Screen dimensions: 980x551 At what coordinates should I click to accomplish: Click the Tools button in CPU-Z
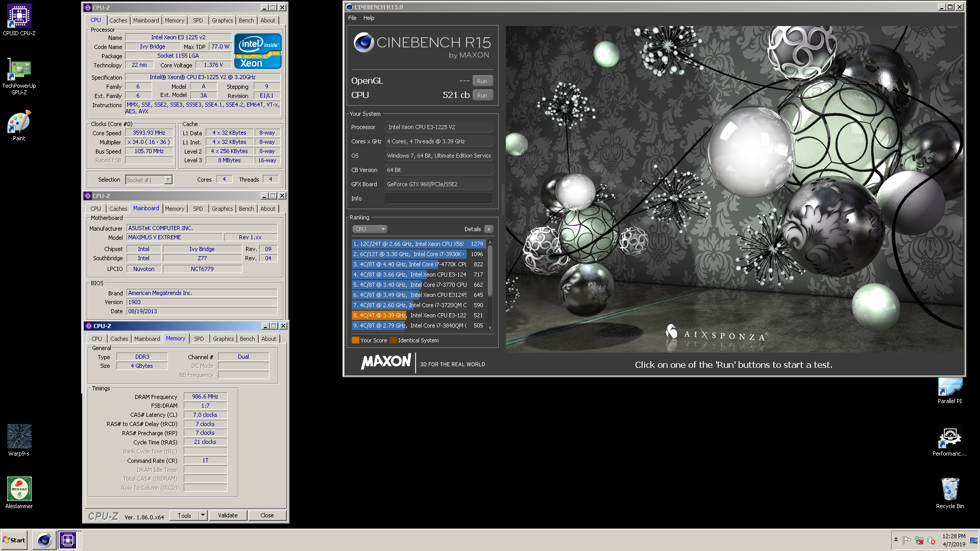(184, 515)
